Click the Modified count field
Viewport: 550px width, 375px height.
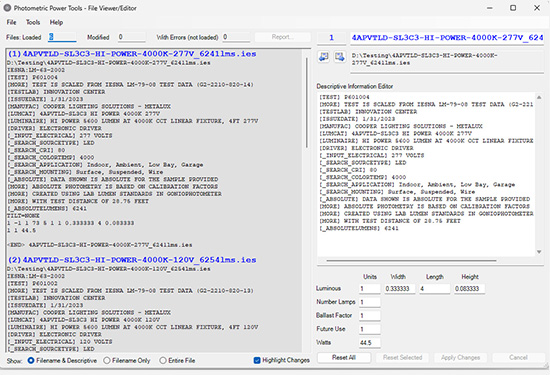131,37
